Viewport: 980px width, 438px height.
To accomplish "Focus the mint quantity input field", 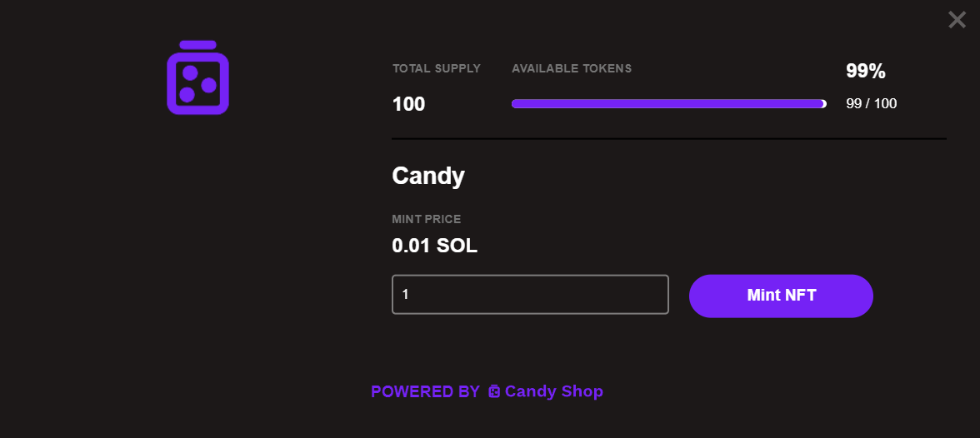I will tap(530, 295).
